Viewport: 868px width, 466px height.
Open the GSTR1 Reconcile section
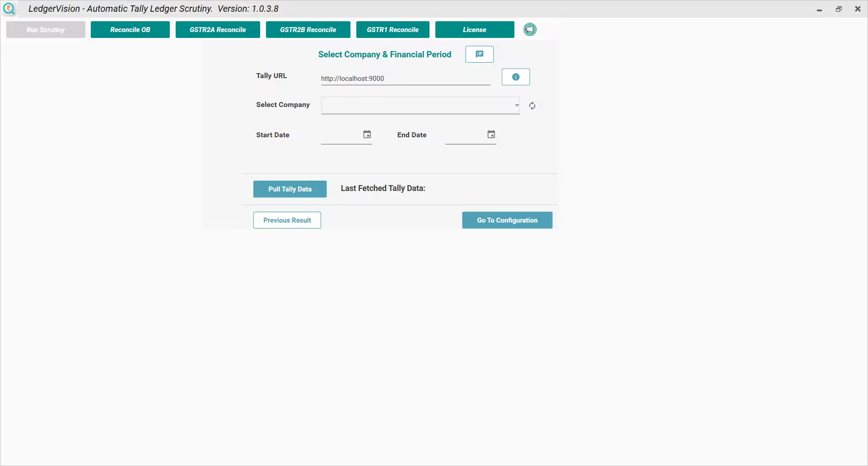point(393,30)
